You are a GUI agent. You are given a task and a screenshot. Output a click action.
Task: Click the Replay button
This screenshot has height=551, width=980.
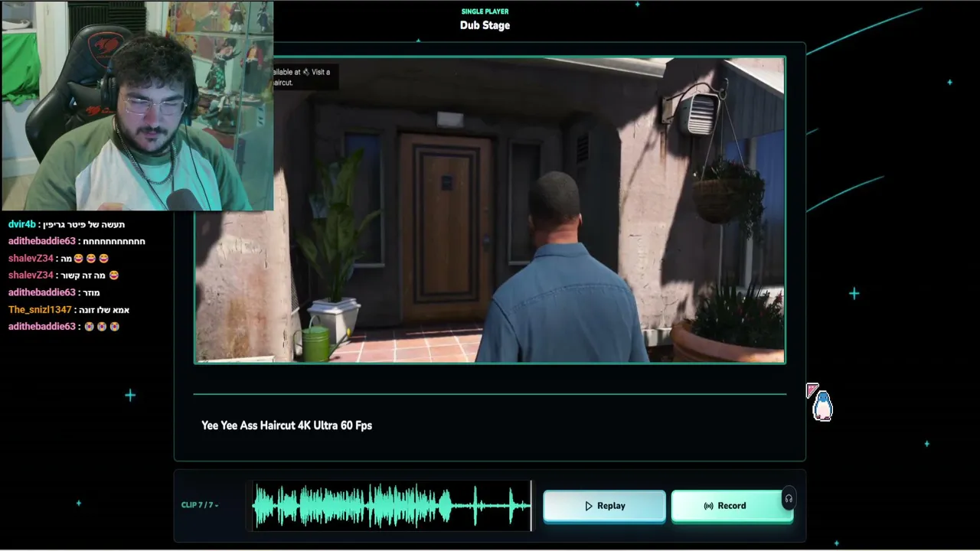604,506
